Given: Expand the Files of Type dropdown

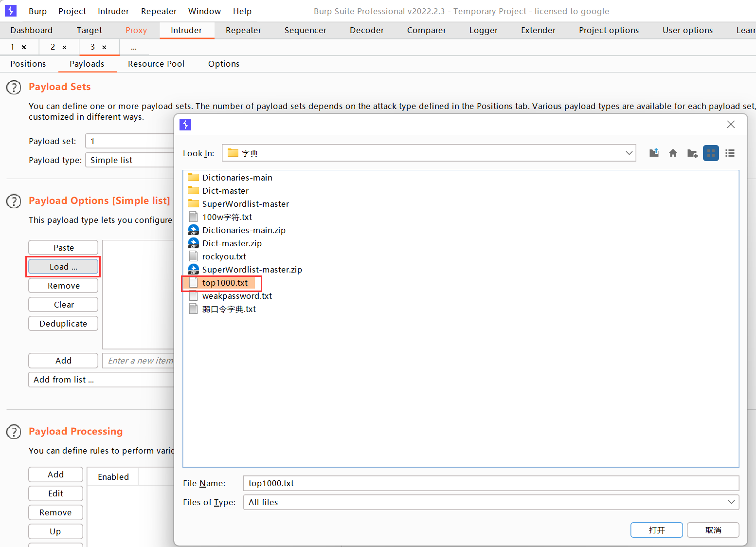Looking at the screenshot, I should click(x=731, y=502).
